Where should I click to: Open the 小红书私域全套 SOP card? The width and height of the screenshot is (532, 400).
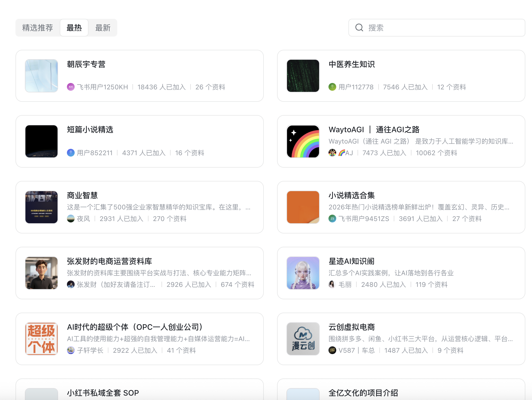pos(103,393)
